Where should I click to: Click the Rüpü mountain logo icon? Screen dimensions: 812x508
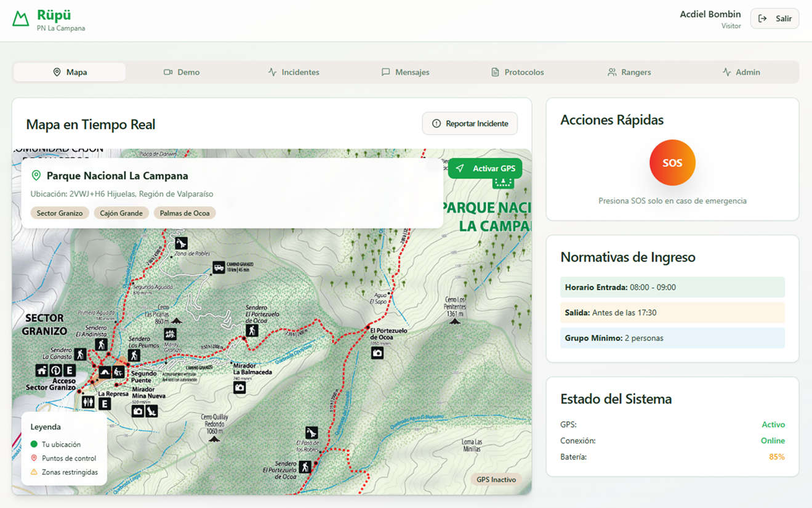(21, 19)
